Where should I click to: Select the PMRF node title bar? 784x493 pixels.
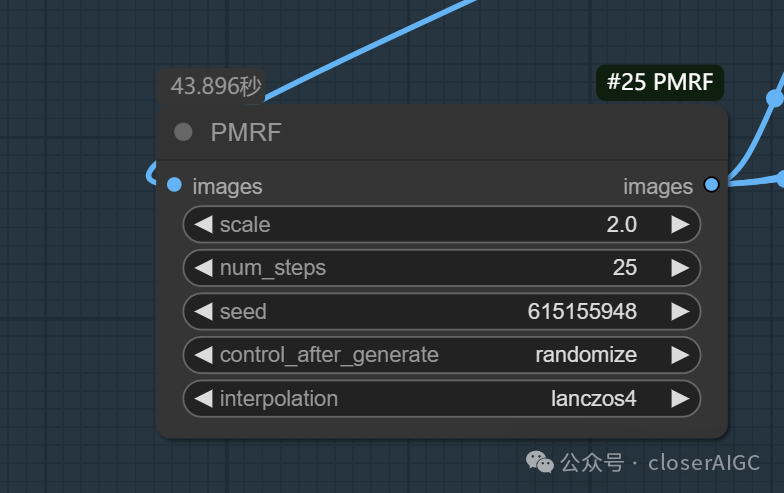coord(442,132)
